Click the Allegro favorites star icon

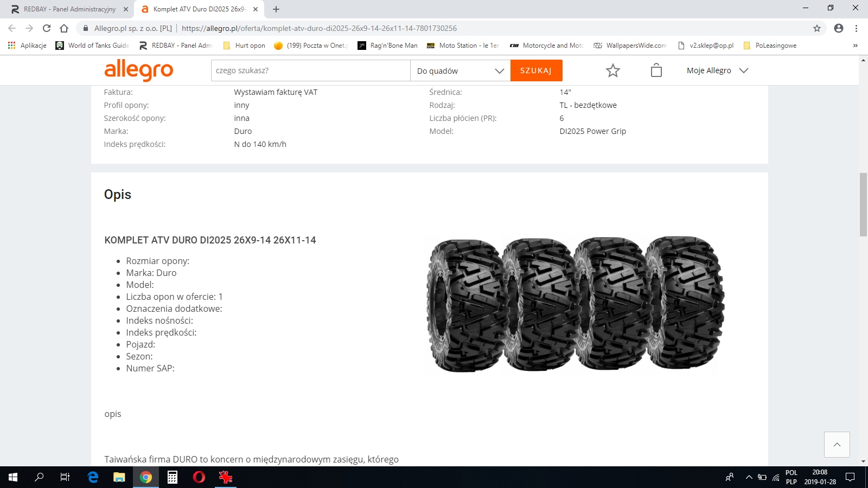coord(612,70)
